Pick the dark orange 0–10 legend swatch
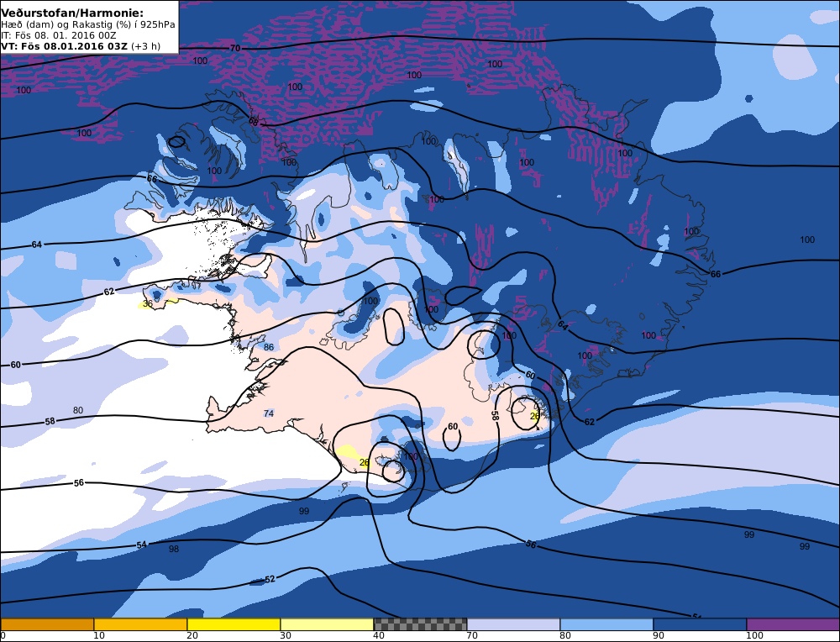This screenshot has height=642, width=840. pyautogui.click(x=47, y=624)
